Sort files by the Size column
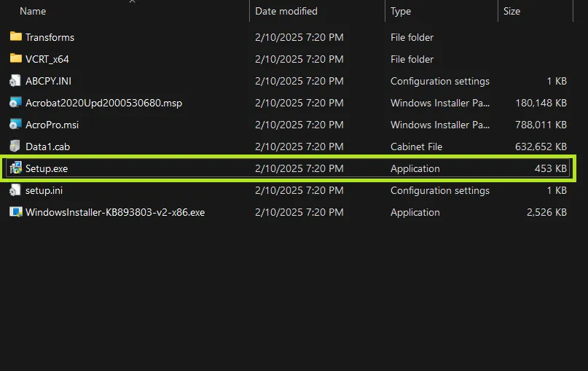This screenshot has width=588, height=371. coord(511,11)
